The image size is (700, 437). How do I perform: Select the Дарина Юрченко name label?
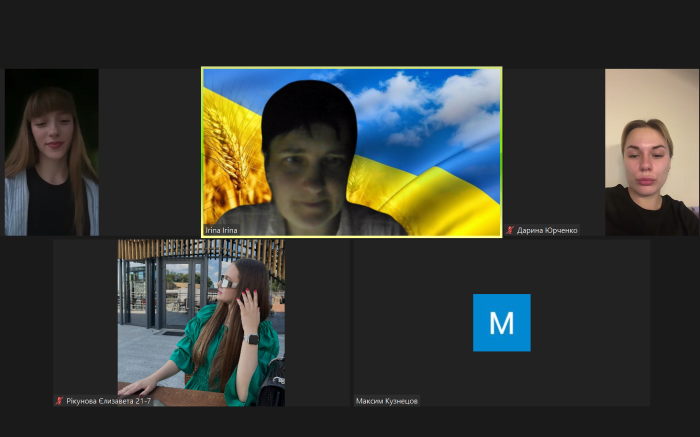(547, 230)
